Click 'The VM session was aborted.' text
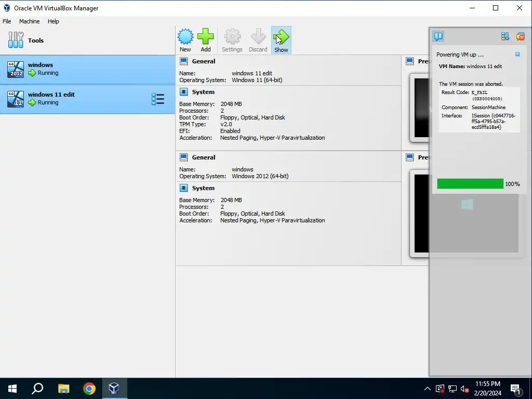This screenshot has width=532, height=399. (x=471, y=84)
